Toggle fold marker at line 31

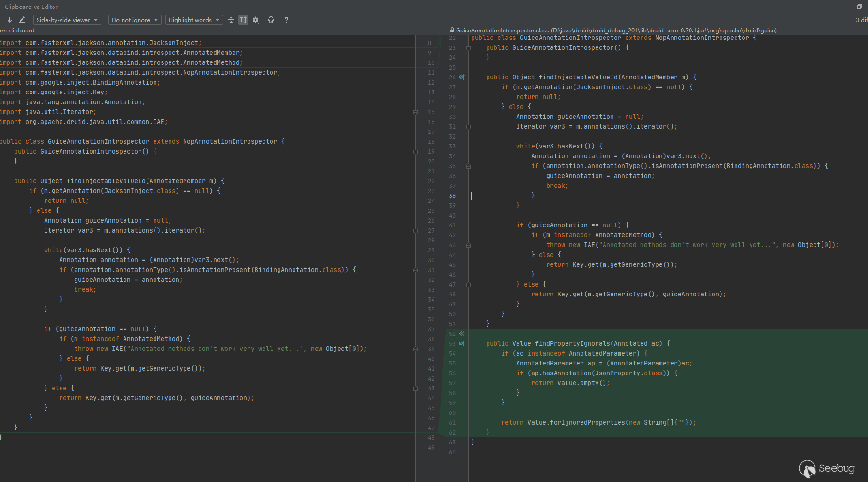point(468,127)
